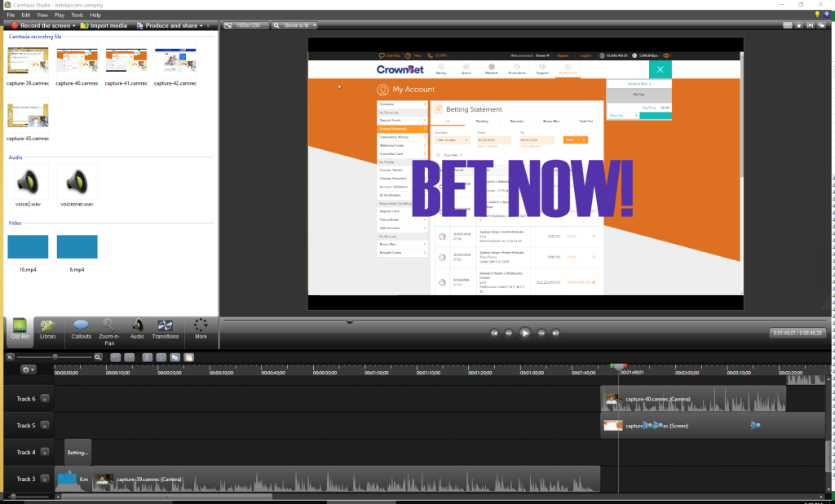This screenshot has height=504, width=835.
Task: Open the File menu
Action: pyautogui.click(x=11, y=15)
